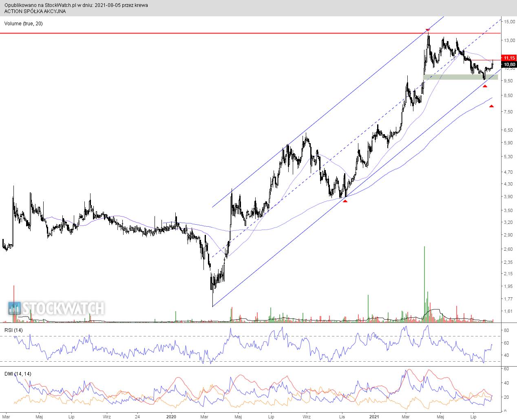Click the 1,95 price axis value

coord(509,286)
